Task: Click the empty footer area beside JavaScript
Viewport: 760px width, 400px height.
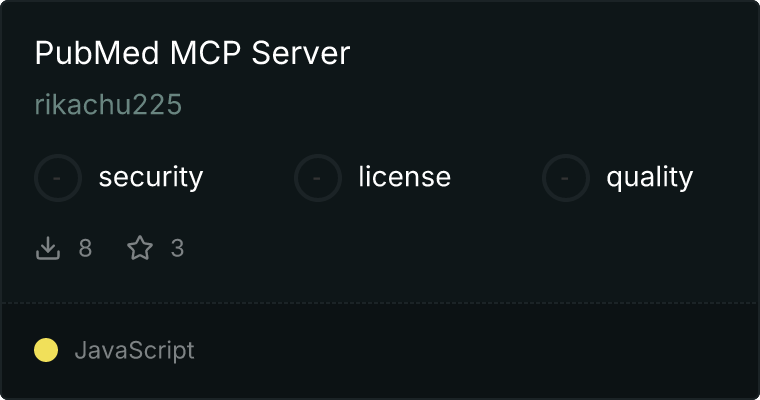Action: (x=475, y=351)
